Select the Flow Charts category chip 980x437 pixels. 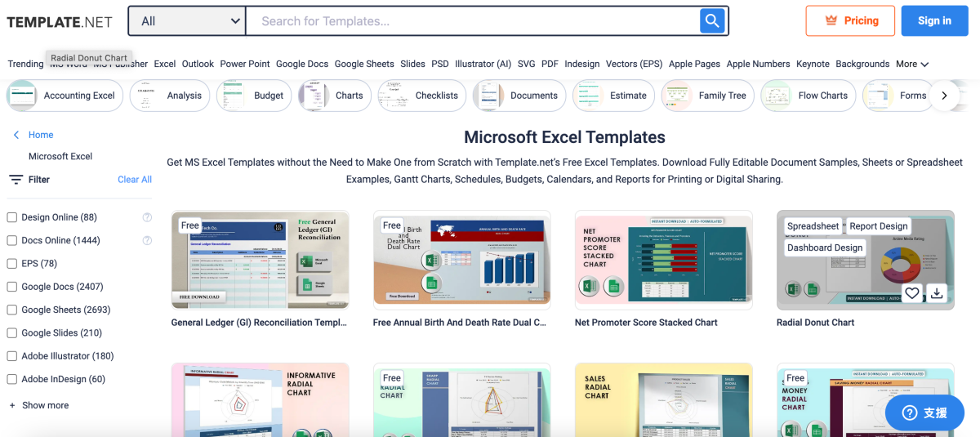click(808, 96)
